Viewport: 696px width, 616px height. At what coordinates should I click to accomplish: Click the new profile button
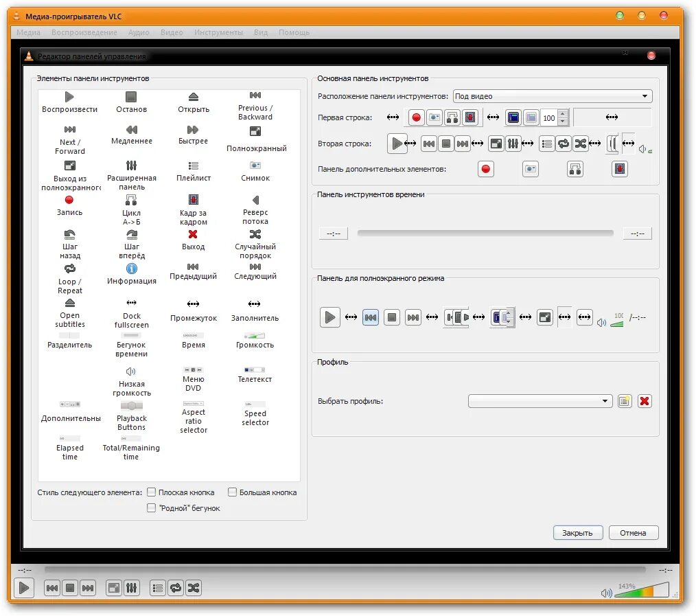tap(625, 401)
